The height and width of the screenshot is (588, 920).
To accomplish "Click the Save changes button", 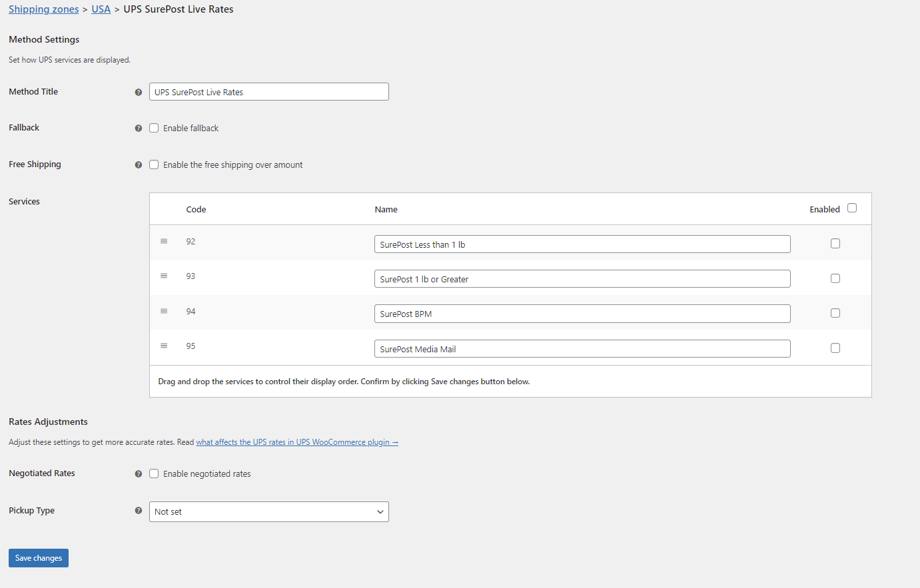I will coord(39,558).
